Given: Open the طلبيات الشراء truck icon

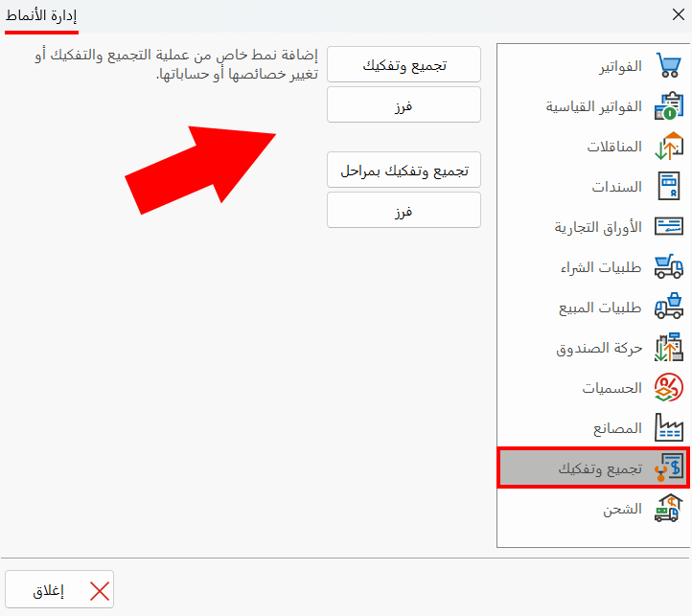Looking at the screenshot, I should 669,266.
